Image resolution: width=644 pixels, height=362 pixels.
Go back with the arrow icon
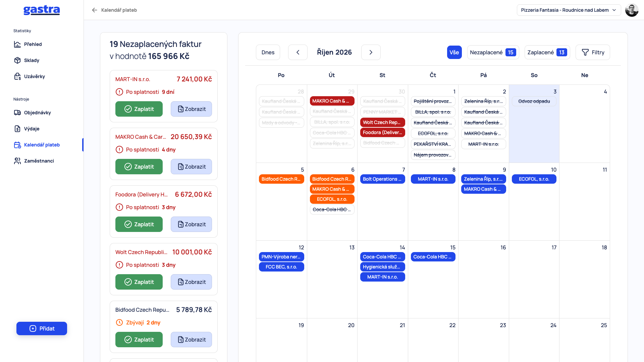click(95, 10)
